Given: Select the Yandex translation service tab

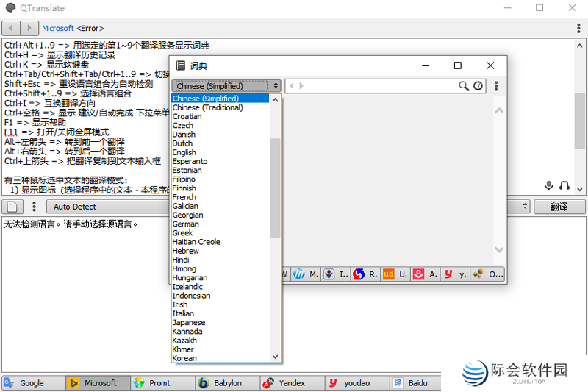Looking at the screenshot, I should [x=293, y=383].
